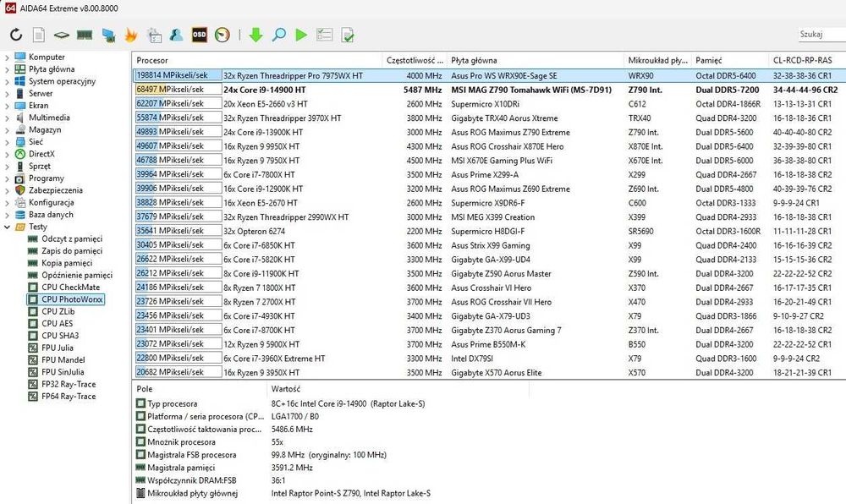Start benchmark with green play icon

[301, 35]
